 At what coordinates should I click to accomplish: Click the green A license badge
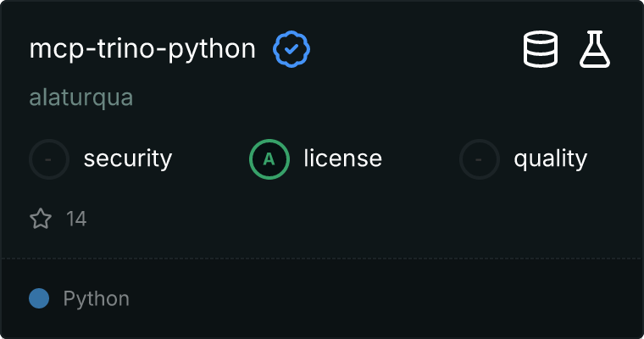pyautogui.click(x=269, y=158)
